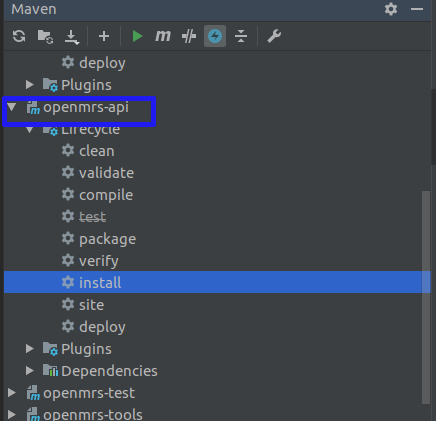Click the Dependencies folder icon
436x421 pixels.
50,370
